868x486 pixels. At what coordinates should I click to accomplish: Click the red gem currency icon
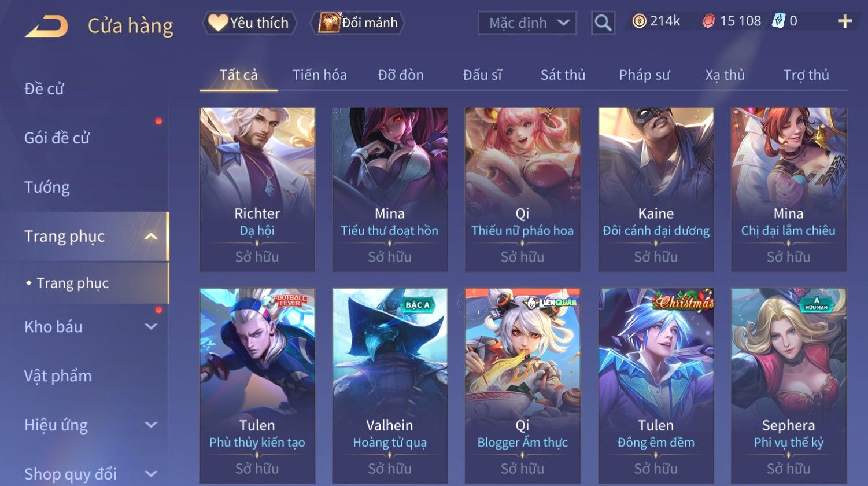708,21
